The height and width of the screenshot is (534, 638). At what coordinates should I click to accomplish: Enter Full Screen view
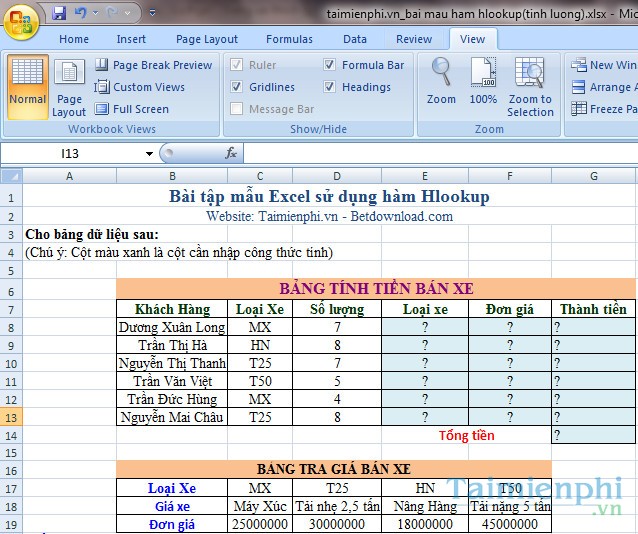[132, 109]
